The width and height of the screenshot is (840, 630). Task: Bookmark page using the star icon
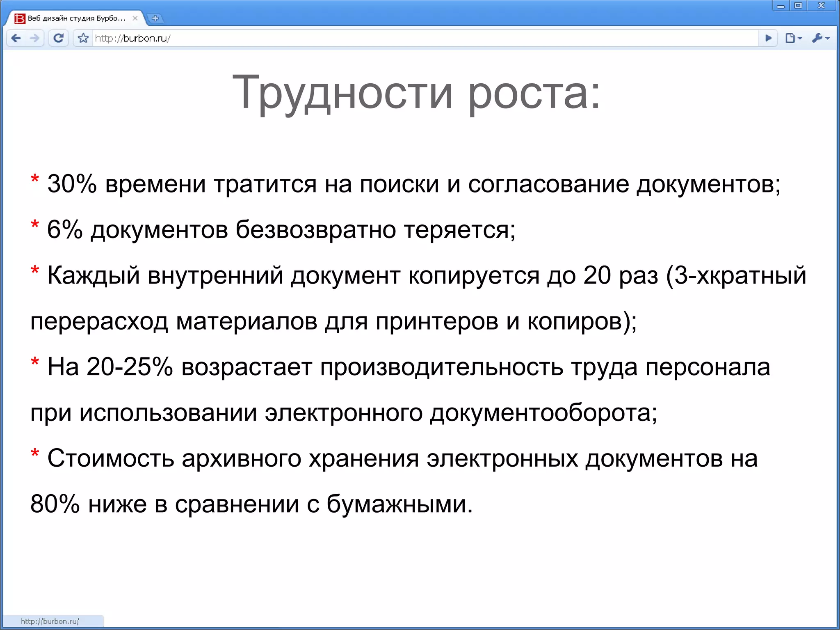[x=83, y=38]
